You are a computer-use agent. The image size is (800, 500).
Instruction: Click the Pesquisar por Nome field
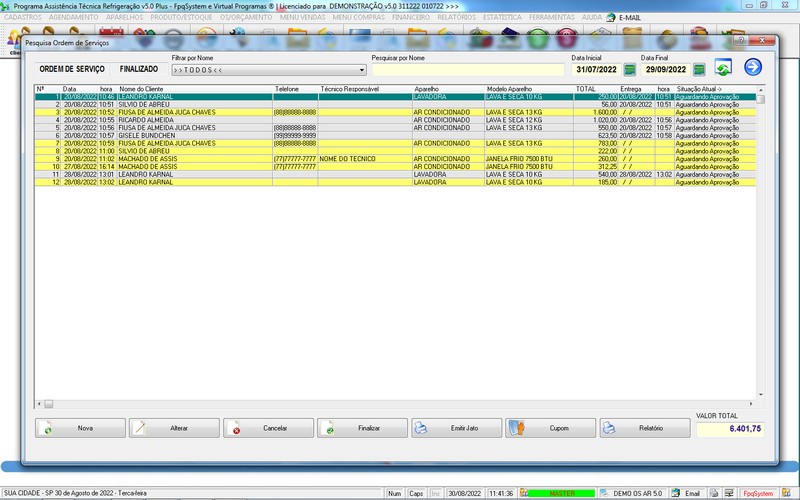467,71
